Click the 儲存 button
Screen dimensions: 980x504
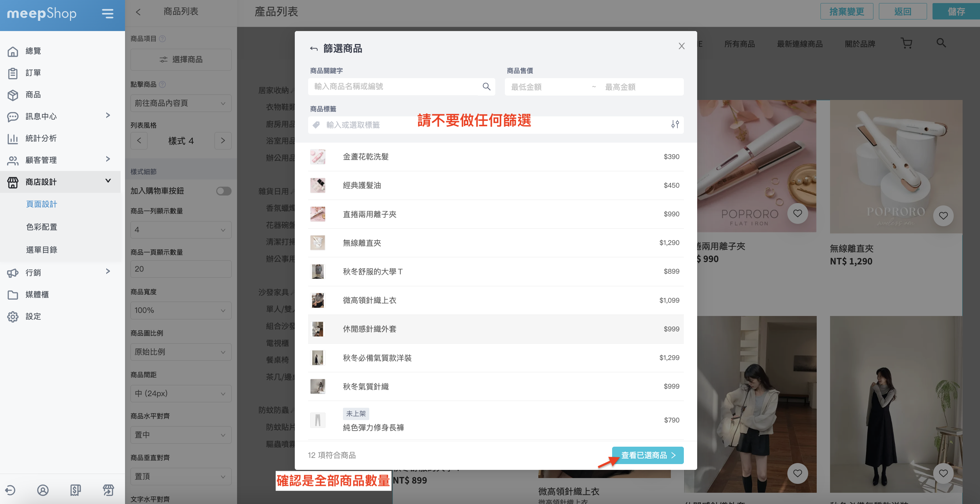(956, 12)
